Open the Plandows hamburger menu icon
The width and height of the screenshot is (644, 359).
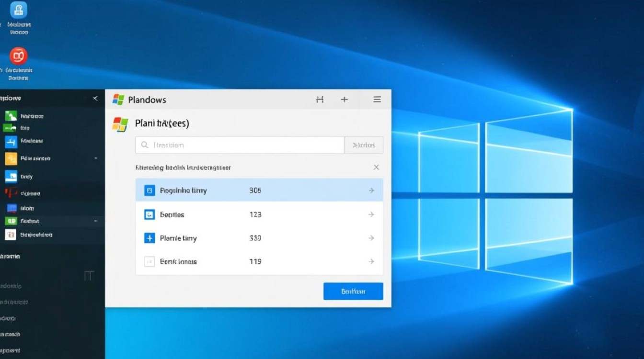click(377, 99)
